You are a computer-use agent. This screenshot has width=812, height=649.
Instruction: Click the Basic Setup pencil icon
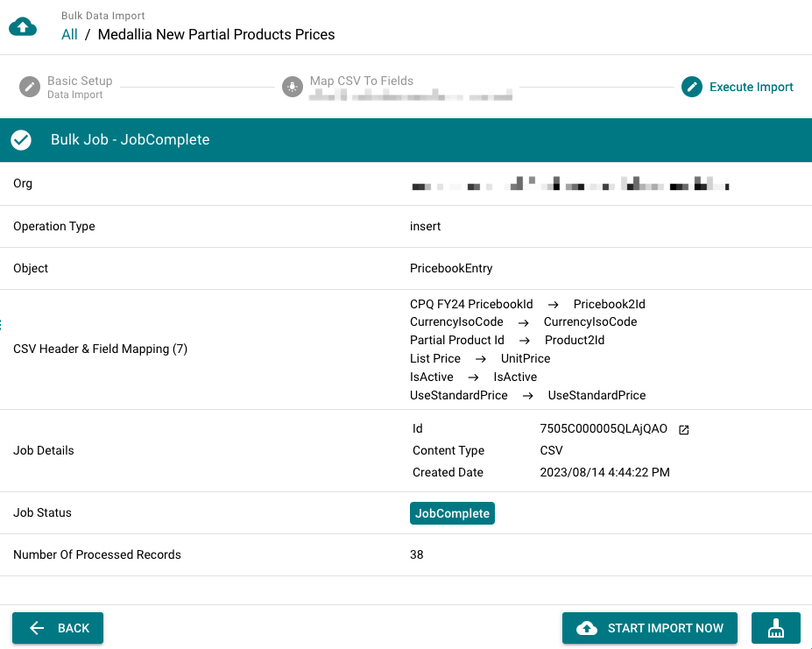[30, 87]
